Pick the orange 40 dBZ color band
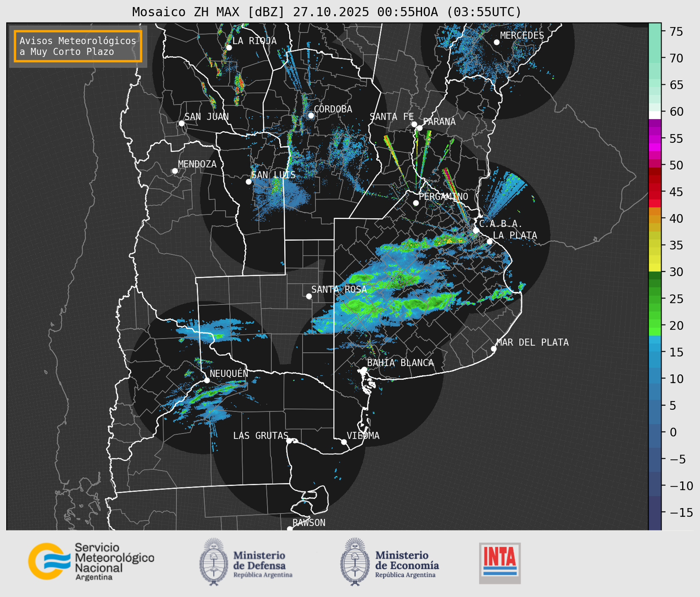 tap(655, 219)
